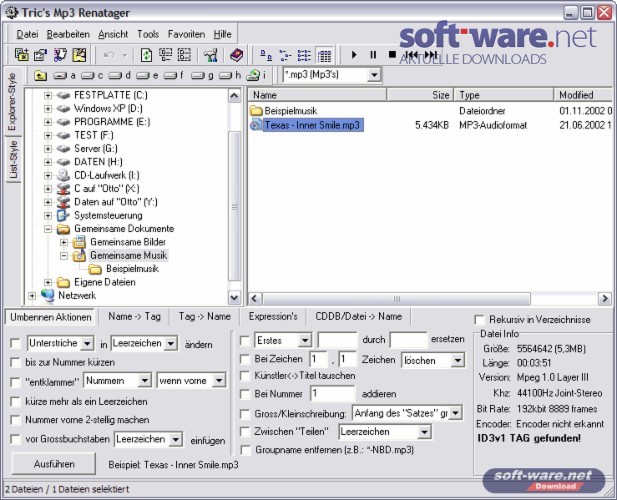Tick 'kürze mehr als ein Leerzeichen'
This screenshot has width=617, height=500.
coord(15,401)
